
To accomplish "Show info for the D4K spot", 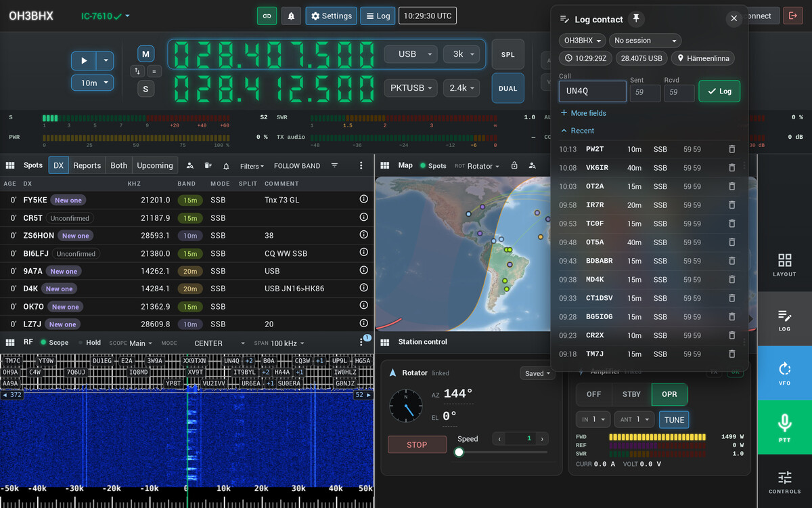I will pos(363,288).
